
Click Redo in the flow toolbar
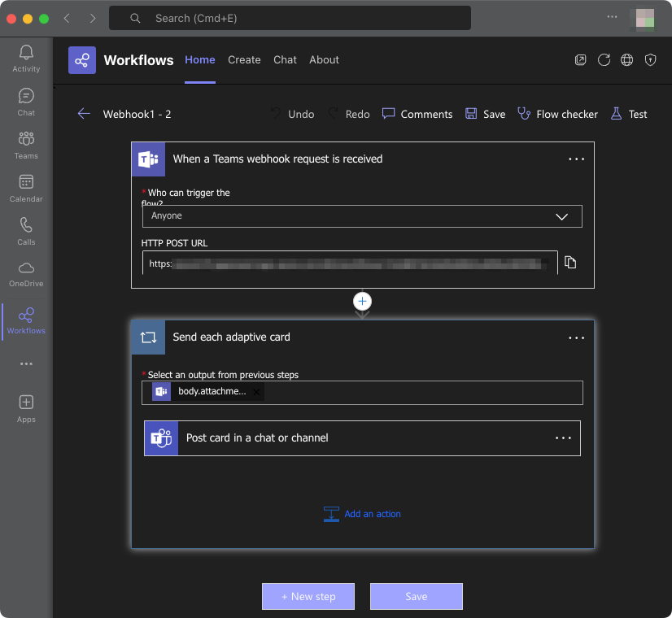[349, 114]
